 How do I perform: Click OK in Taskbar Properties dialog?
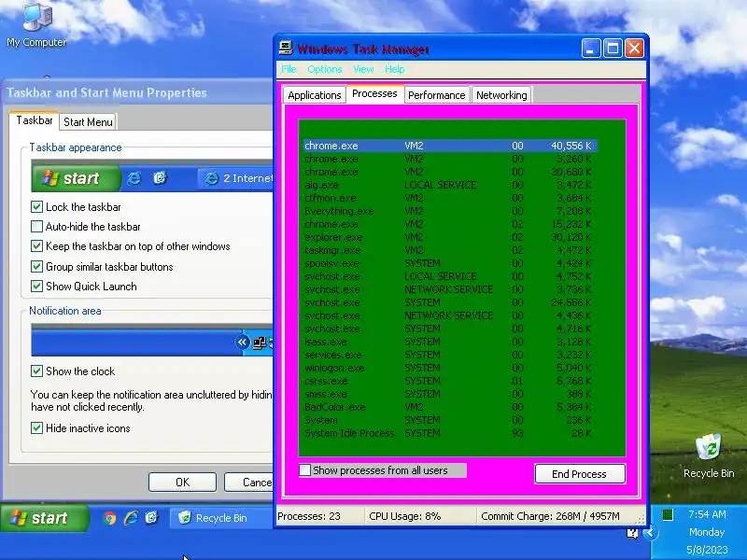(x=182, y=482)
